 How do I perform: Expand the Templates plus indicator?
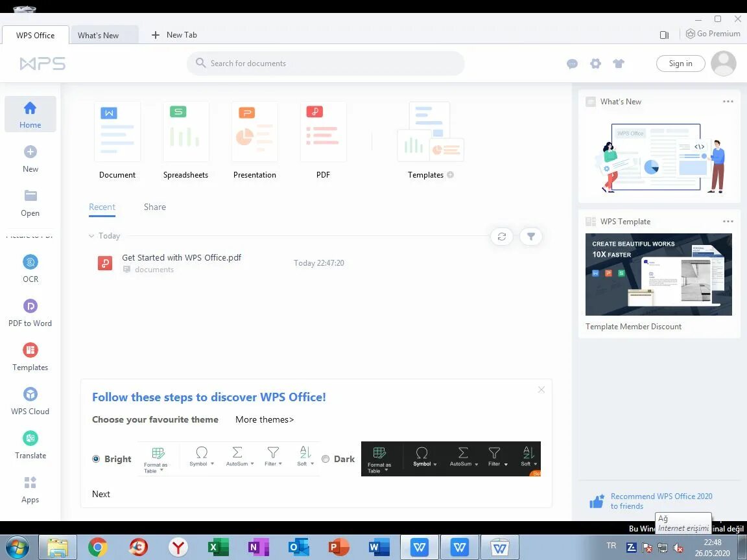(x=450, y=175)
